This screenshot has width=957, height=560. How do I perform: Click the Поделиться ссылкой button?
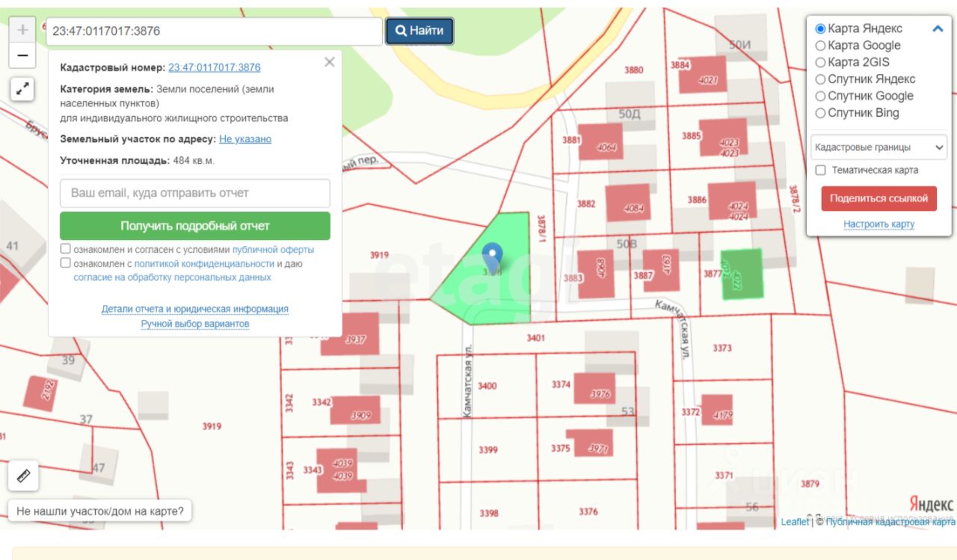(x=878, y=198)
